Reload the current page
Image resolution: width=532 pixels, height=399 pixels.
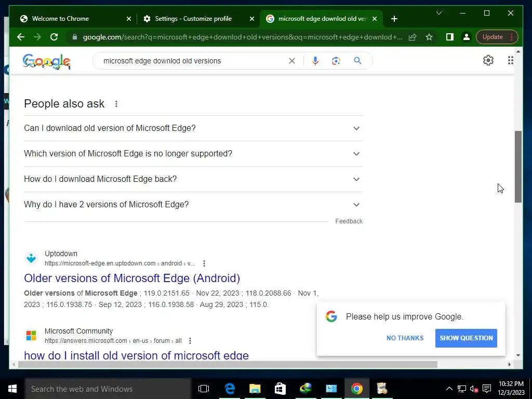point(54,37)
